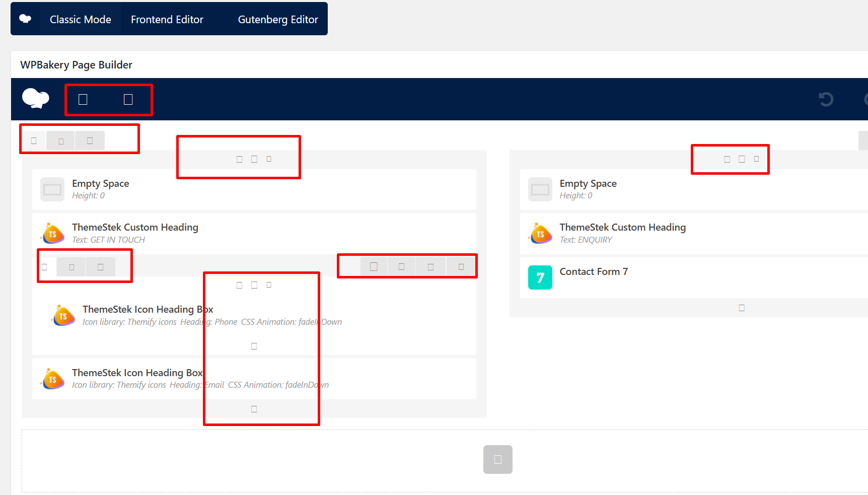Open the Email ThemeStek Icon Heading Box

(x=254, y=379)
